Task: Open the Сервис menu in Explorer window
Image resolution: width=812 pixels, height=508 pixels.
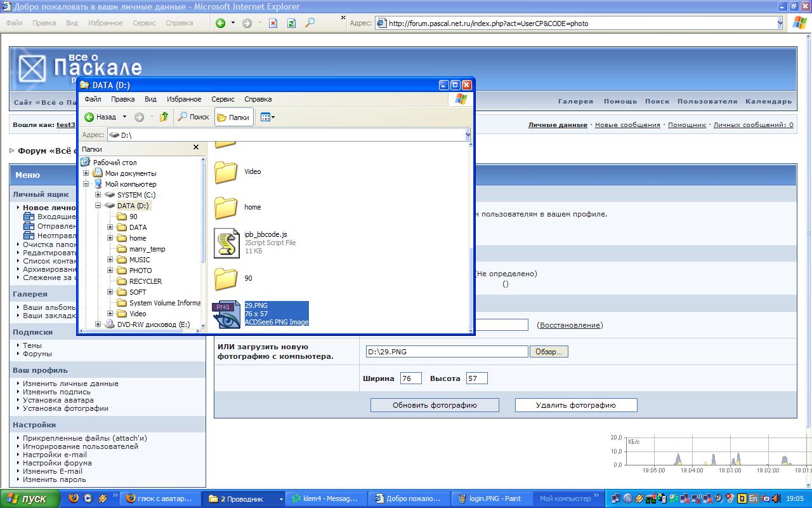Action: [223, 99]
